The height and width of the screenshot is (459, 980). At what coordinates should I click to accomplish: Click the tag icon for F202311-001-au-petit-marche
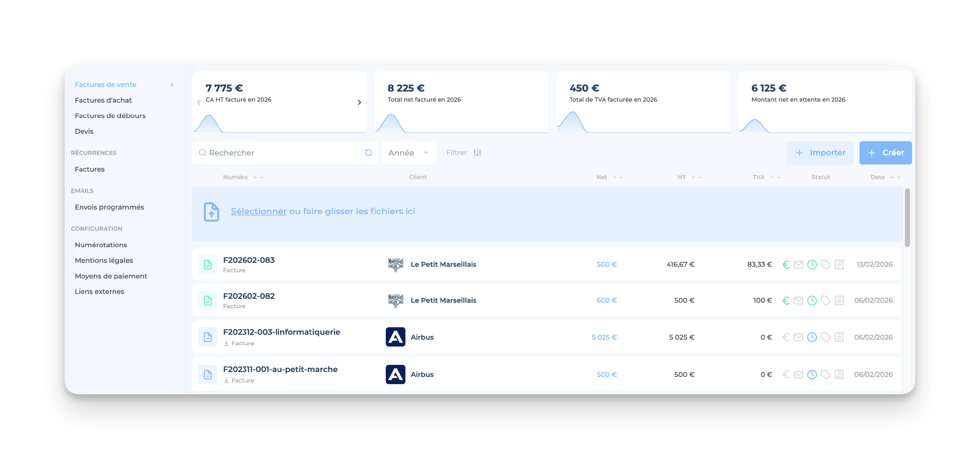825,375
